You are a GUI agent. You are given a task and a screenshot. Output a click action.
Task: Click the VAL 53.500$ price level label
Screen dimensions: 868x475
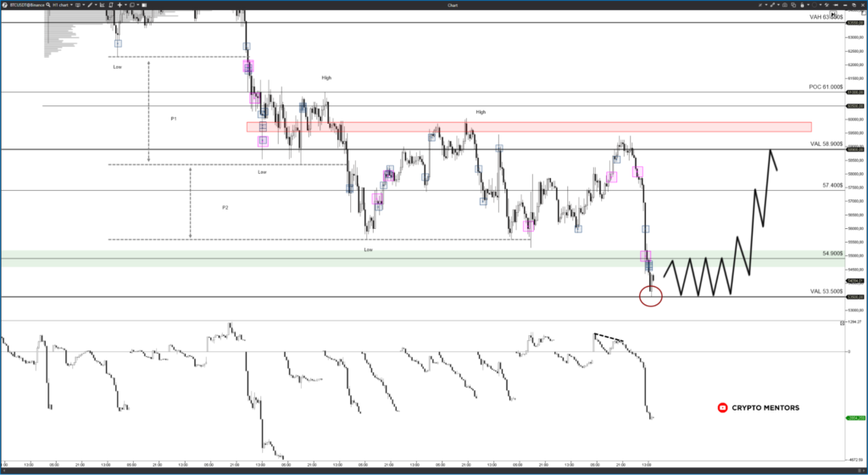(x=825, y=291)
